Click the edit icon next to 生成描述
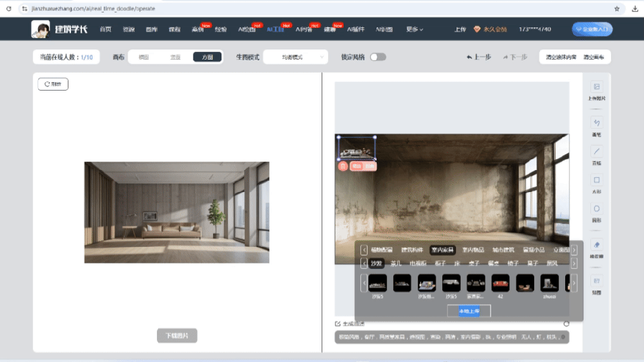Viewport: 644px width, 362px height. 338,324
